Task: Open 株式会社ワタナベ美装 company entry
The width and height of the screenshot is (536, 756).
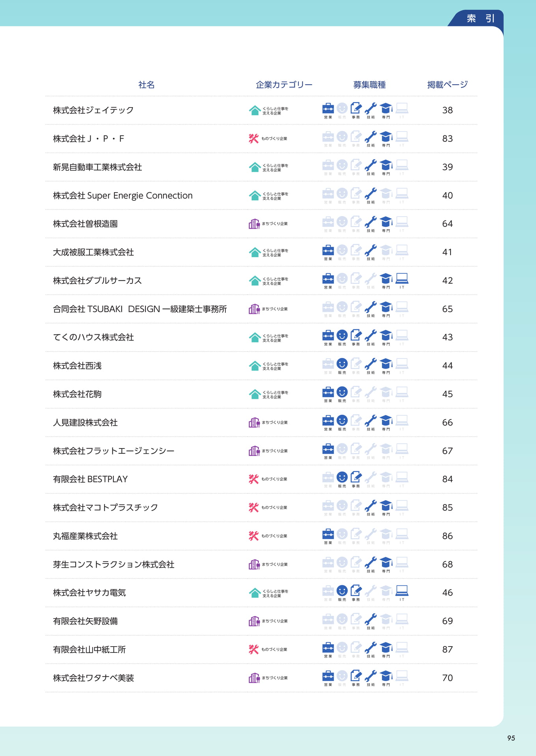Action: tap(93, 678)
